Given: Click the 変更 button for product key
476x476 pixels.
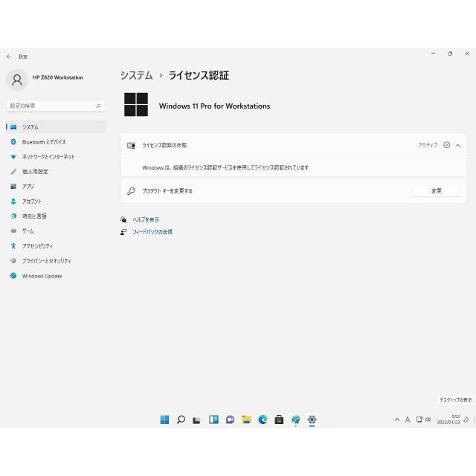Looking at the screenshot, I should coord(437,191).
